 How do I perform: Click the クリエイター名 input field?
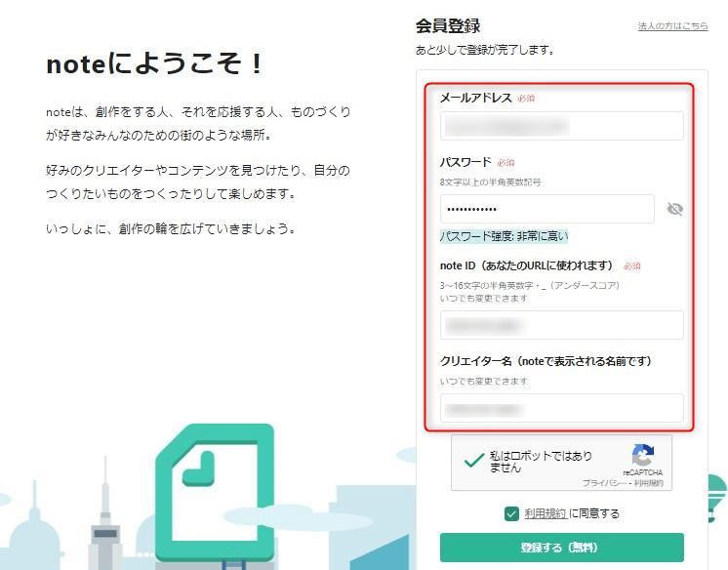tap(562, 408)
